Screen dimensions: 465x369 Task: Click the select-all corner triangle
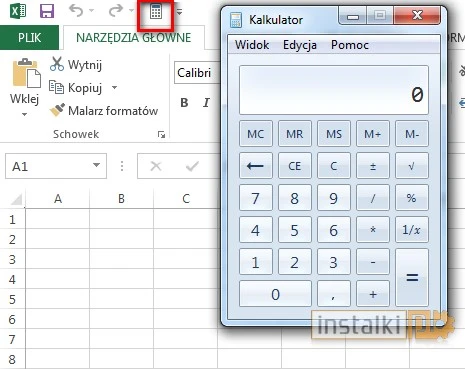[16, 199]
